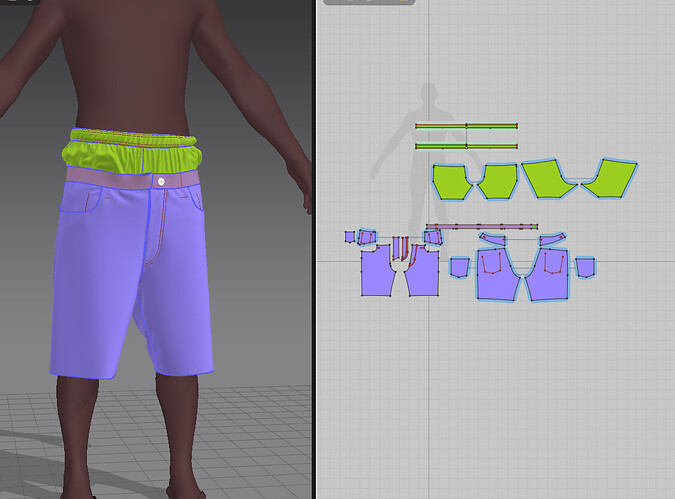Screen dimensions: 675x499
Task: Select the curved narrow fly piece
Action: (x=405, y=248)
